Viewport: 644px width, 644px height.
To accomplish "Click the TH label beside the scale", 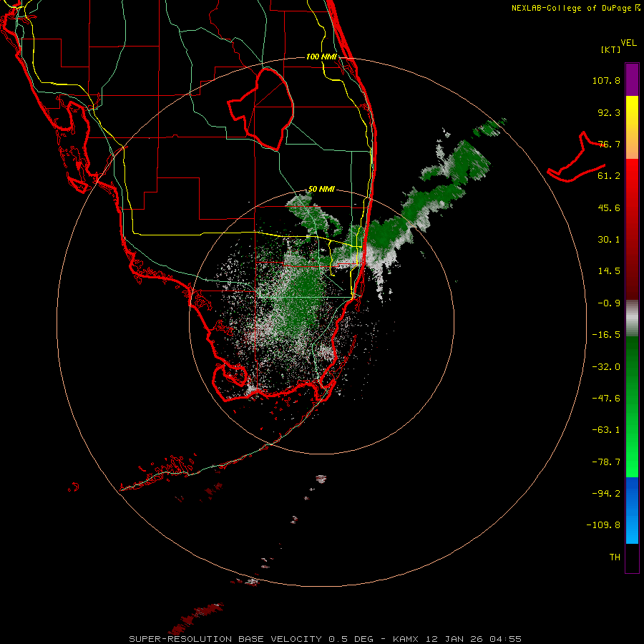I will tap(615, 557).
